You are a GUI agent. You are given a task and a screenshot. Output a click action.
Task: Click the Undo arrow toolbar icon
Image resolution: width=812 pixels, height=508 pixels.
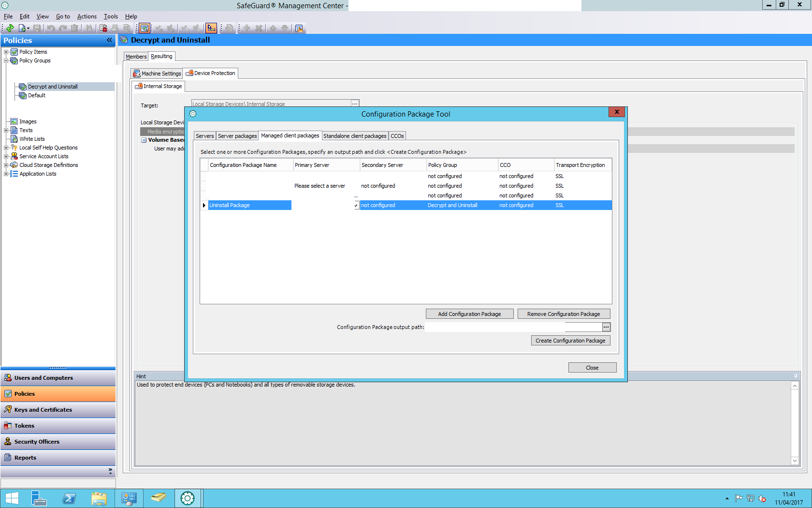[x=51, y=28]
